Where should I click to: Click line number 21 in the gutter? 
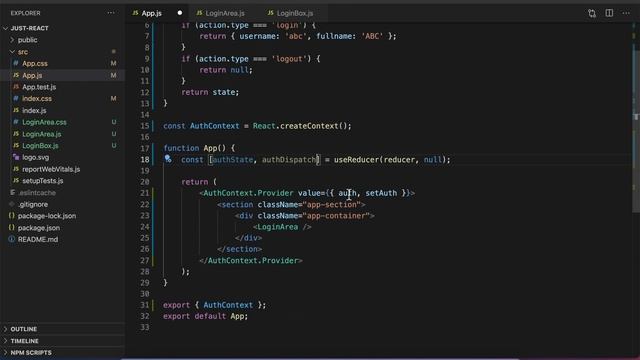point(144,193)
